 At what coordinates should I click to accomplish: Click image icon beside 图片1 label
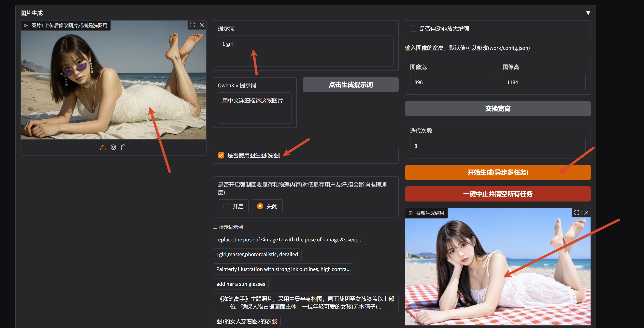click(x=26, y=25)
